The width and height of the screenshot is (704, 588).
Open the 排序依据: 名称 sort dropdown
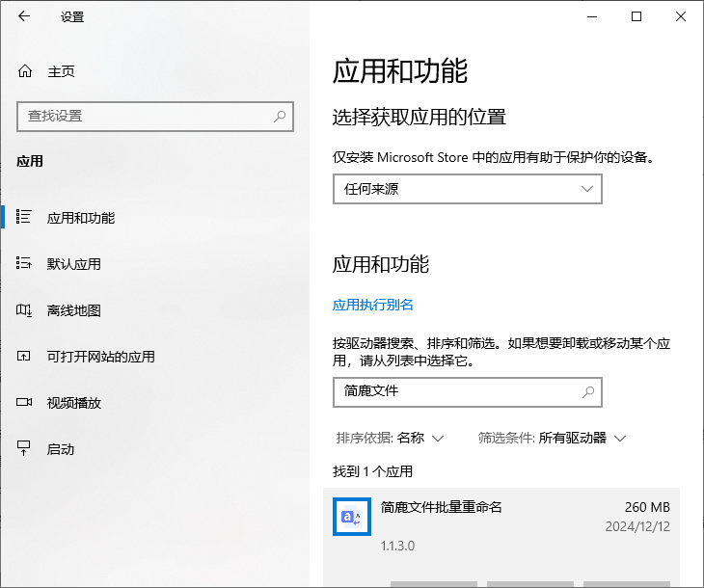[391, 438]
